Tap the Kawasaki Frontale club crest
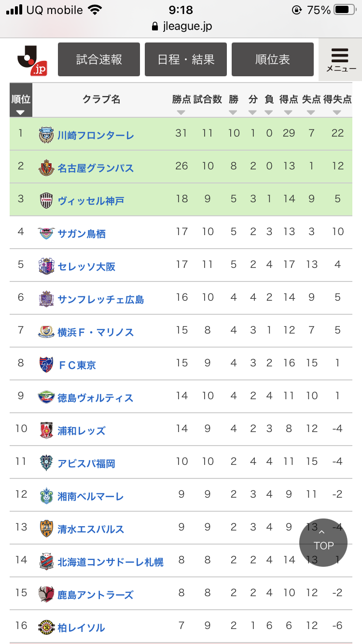Screen dimensions: 362x644 click(x=46, y=135)
